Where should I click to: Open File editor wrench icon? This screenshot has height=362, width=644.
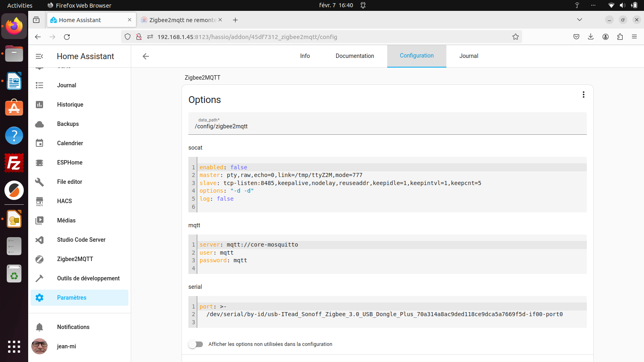[x=39, y=182]
